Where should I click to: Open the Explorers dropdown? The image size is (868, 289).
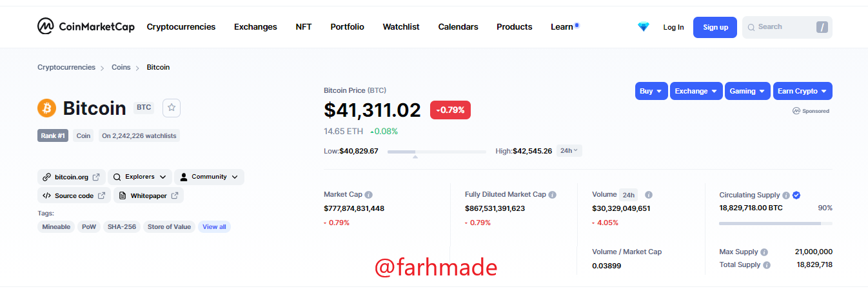point(139,177)
